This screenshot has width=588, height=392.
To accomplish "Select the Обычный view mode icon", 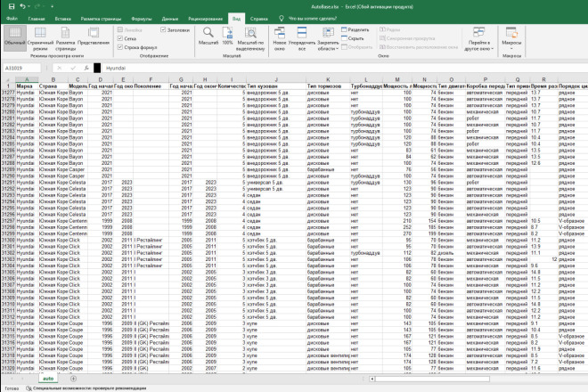I will click(14, 37).
